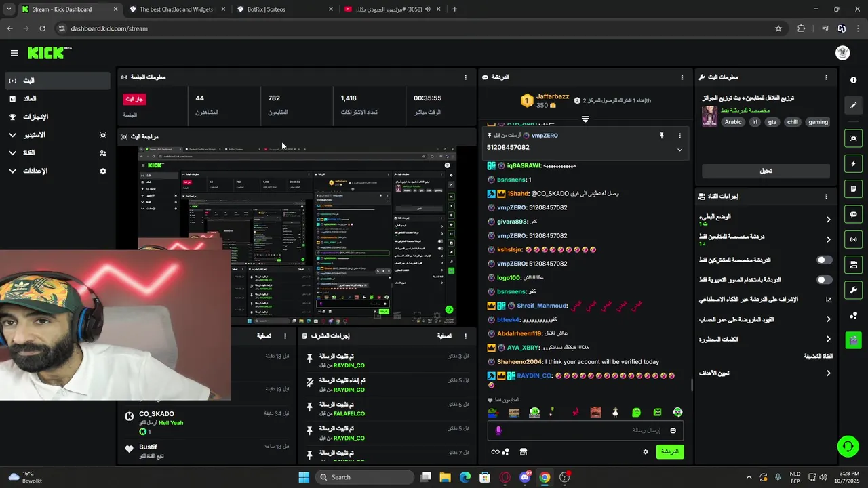Image resolution: width=868 pixels, height=488 pixels.
Task: Toggle subscribers-only chat switch
Action: pos(824,260)
